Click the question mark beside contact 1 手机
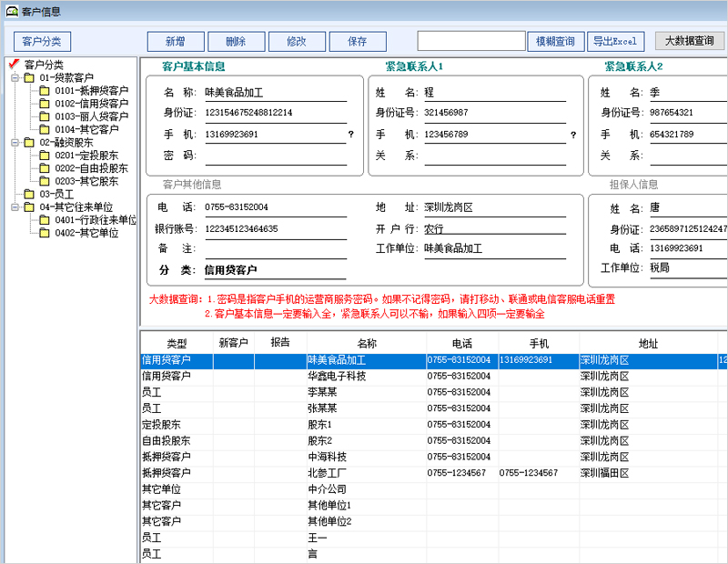The image size is (728, 564). point(573,135)
